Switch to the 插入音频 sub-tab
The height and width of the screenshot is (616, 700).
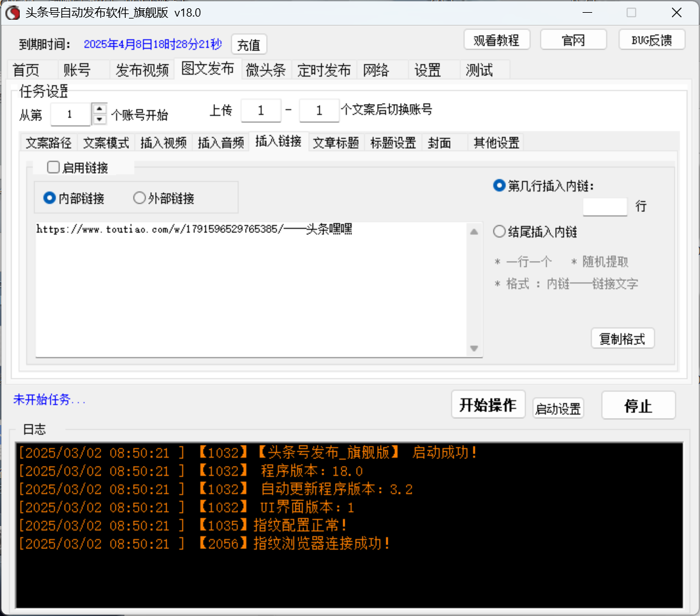(221, 143)
